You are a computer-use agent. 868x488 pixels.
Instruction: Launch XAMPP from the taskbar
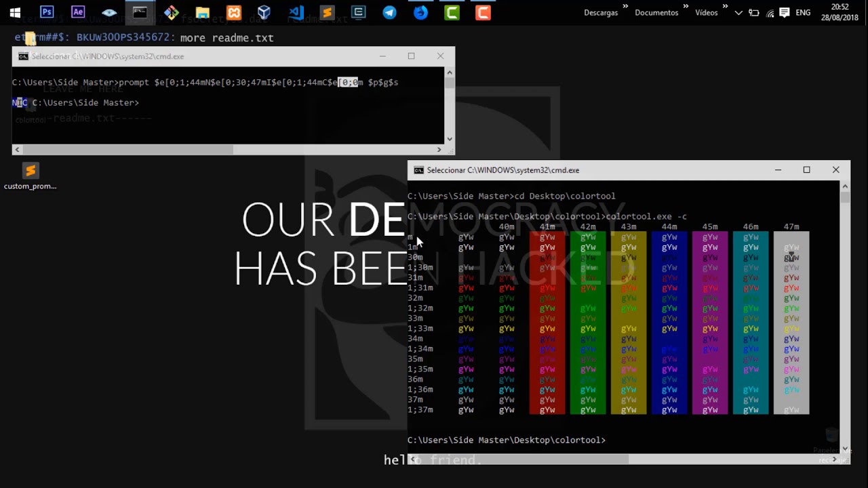[233, 12]
